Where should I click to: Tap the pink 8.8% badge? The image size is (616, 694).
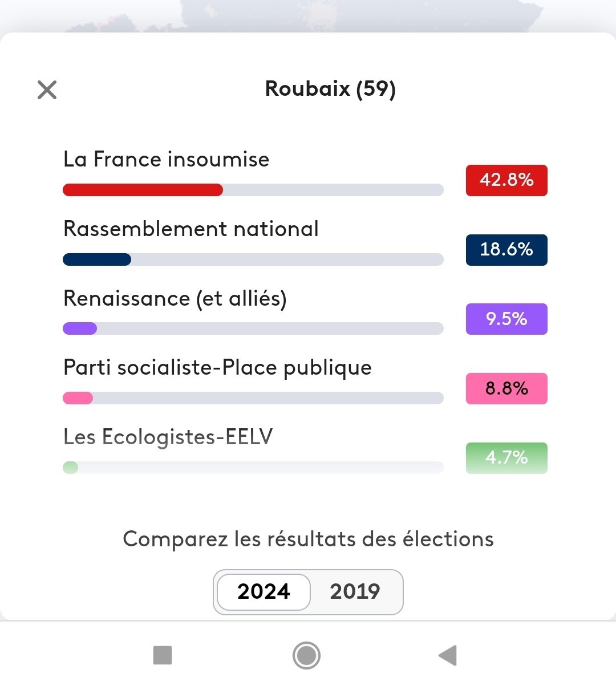506,388
